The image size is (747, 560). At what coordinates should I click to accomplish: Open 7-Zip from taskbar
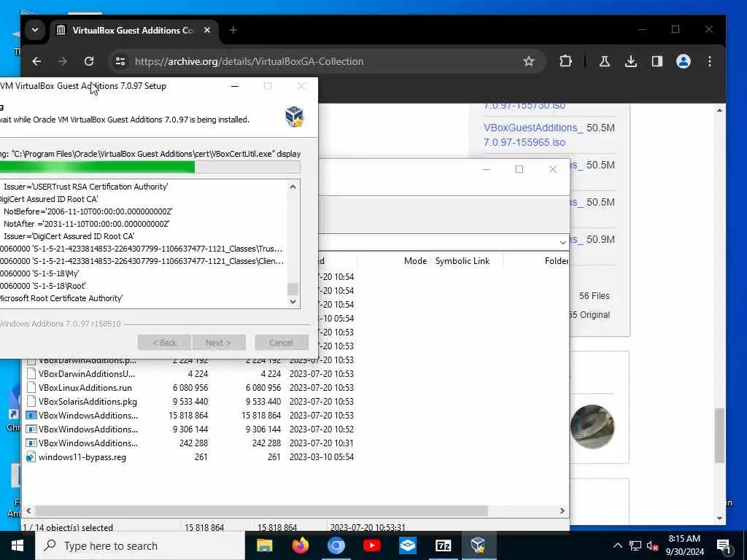(x=443, y=545)
